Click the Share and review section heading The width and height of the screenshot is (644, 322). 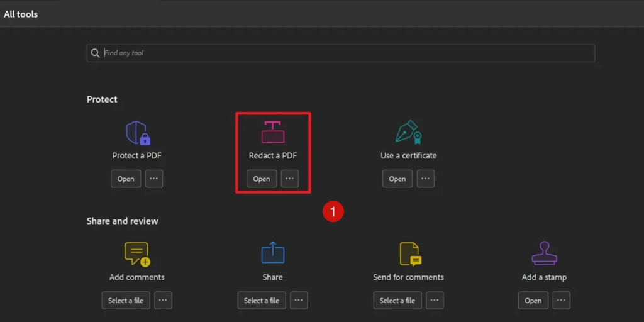tap(123, 221)
